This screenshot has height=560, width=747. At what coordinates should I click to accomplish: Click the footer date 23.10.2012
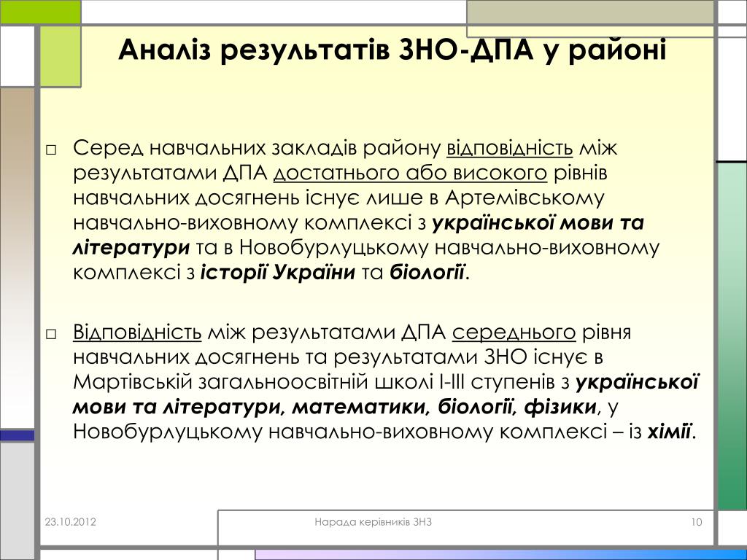click(70, 521)
